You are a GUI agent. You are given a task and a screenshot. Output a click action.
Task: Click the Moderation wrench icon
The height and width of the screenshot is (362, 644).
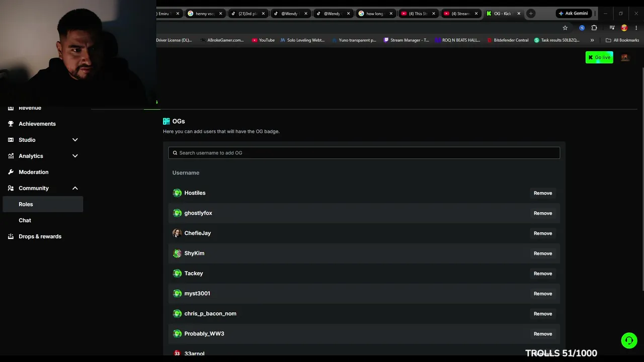11,172
